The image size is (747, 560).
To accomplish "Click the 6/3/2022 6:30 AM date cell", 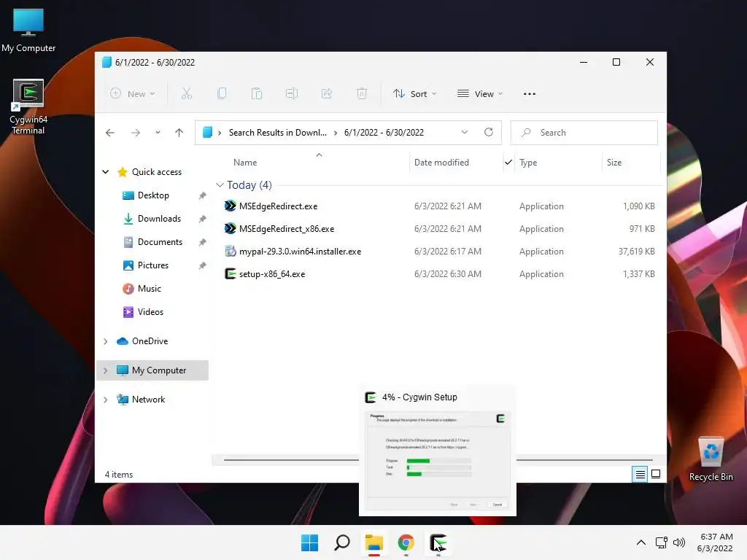I will [x=447, y=274].
